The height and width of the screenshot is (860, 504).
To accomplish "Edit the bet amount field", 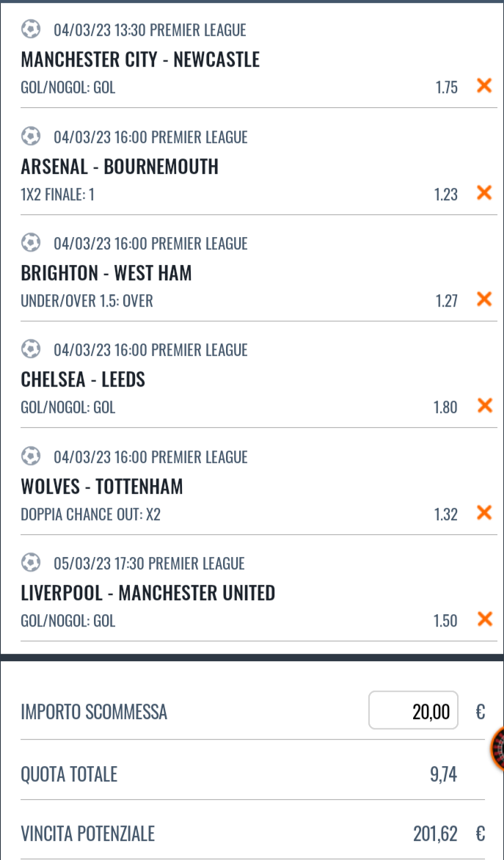I will 413,710.
